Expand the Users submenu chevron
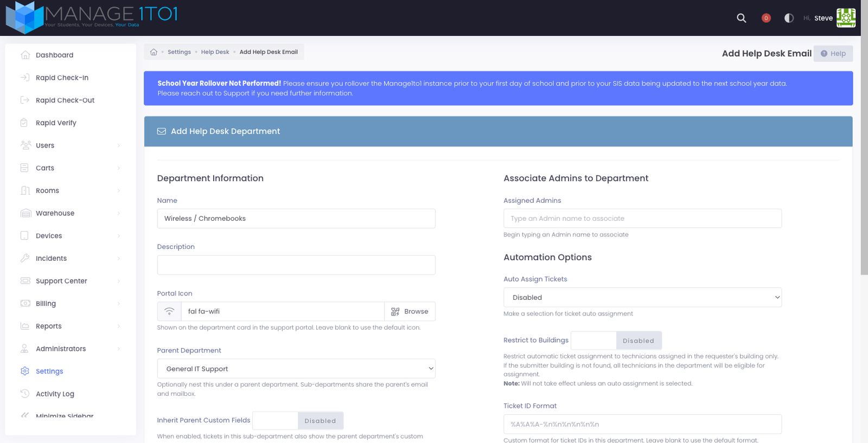 [x=119, y=145]
